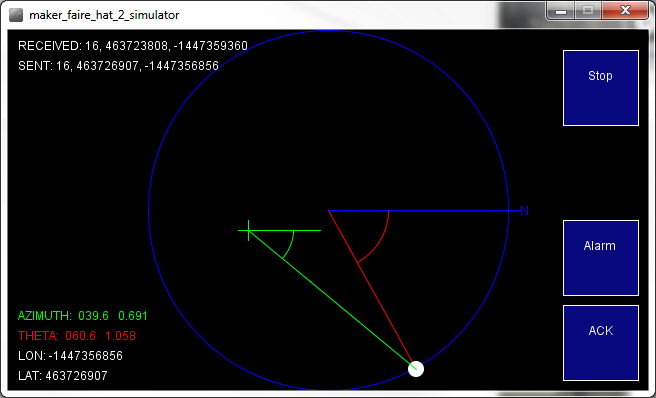Send an ACK with the ACK button
Screen dimensions: 656x398
tap(601, 343)
